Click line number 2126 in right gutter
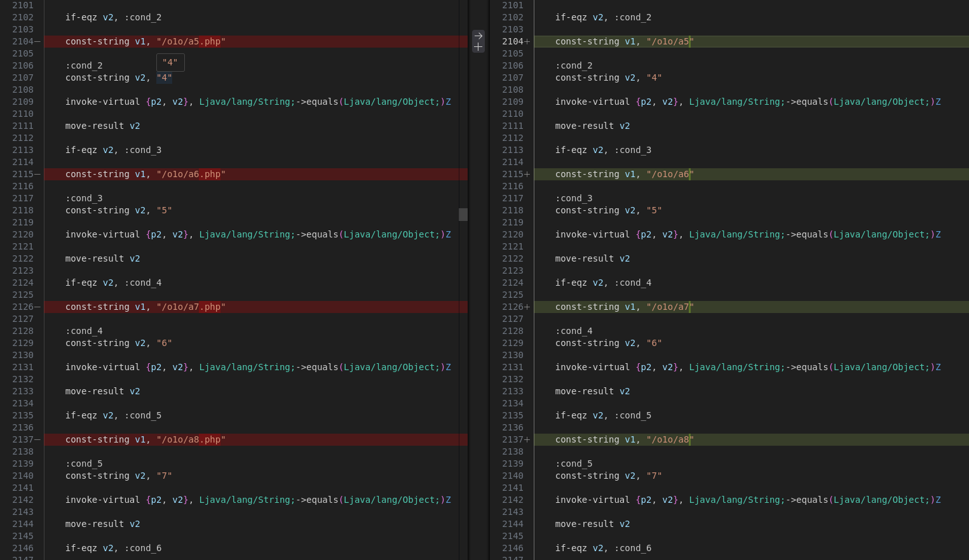The width and height of the screenshot is (969, 560). click(x=513, y=307)
